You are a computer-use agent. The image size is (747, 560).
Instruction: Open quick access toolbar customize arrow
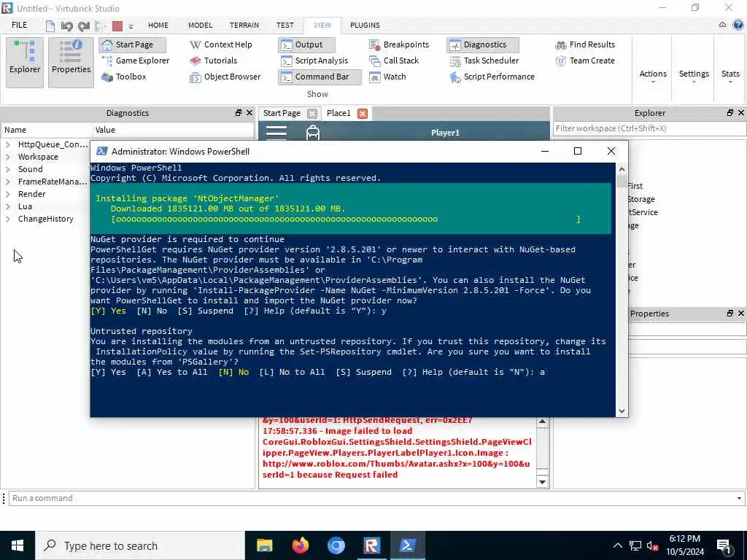131,26
